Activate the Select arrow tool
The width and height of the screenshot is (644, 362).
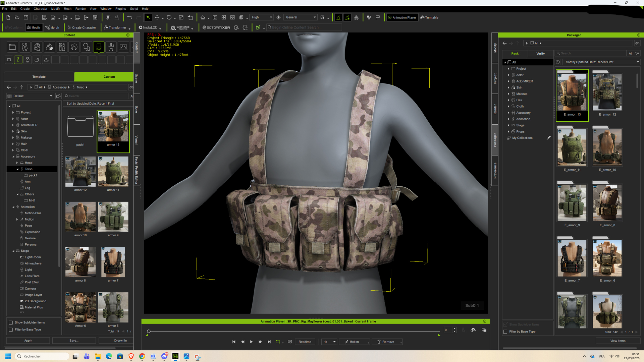pos(148,17)
